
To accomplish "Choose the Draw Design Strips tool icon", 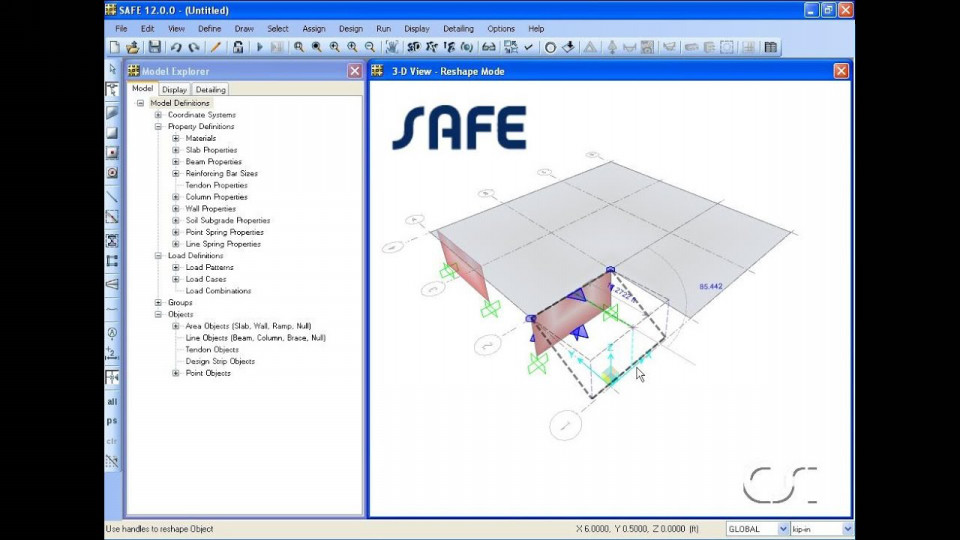I will coord(113,284).
